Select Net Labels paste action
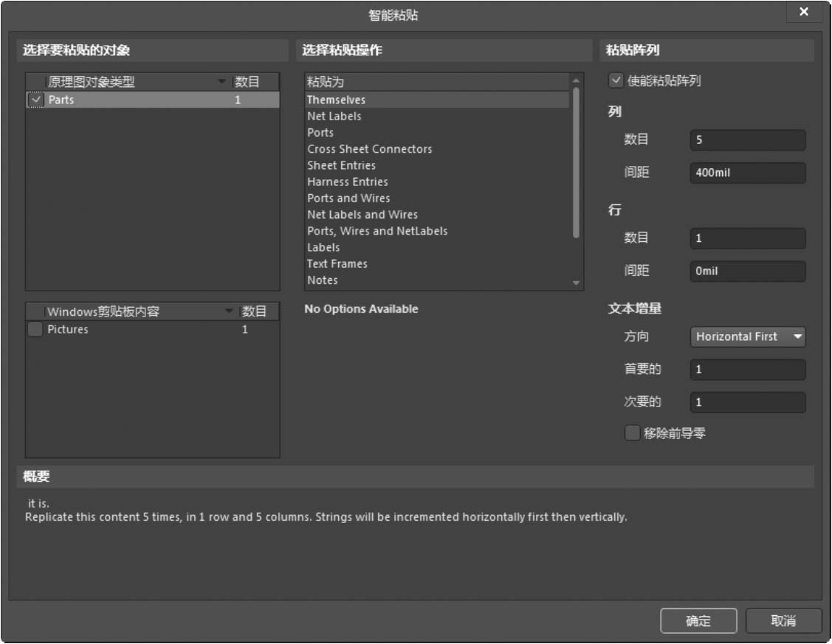The image size is (832, 644). tap(334, 117)
